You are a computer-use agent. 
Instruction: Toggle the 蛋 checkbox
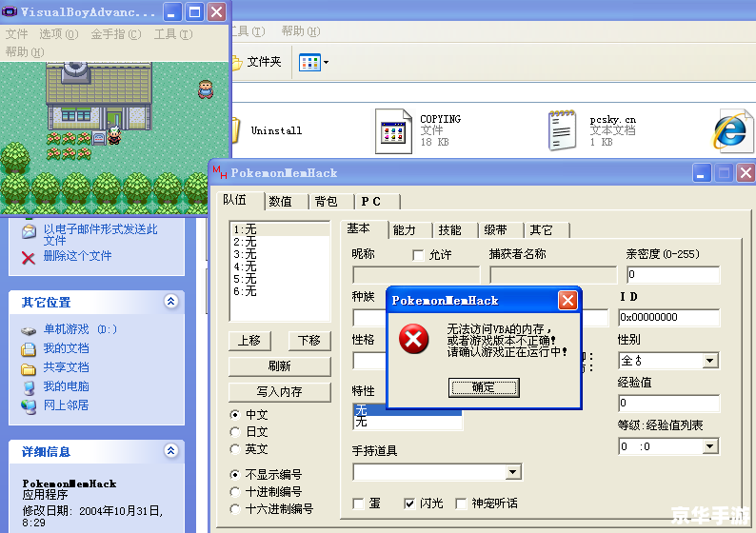click(x=358, y=503)
